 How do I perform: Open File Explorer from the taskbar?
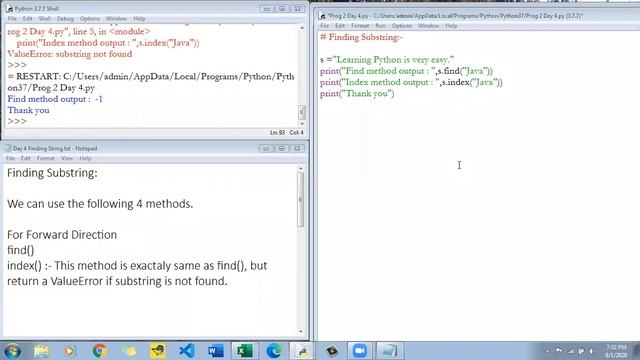click(41, 351)
